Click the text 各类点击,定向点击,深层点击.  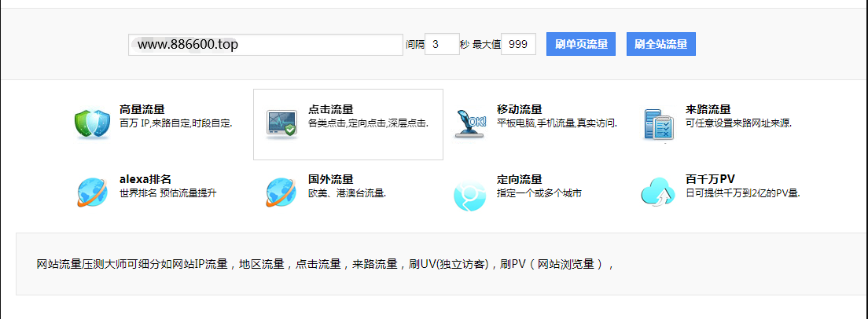click(x=368, y=123)
